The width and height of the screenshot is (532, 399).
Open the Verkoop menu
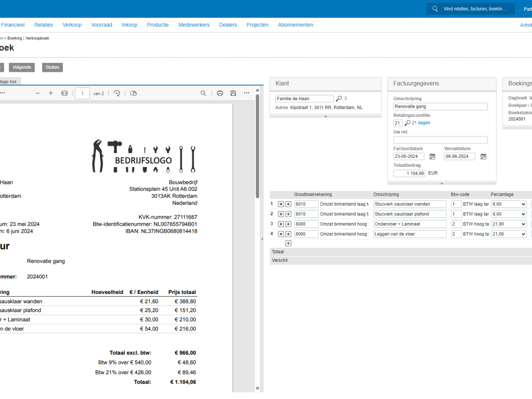tap(72, 25)
